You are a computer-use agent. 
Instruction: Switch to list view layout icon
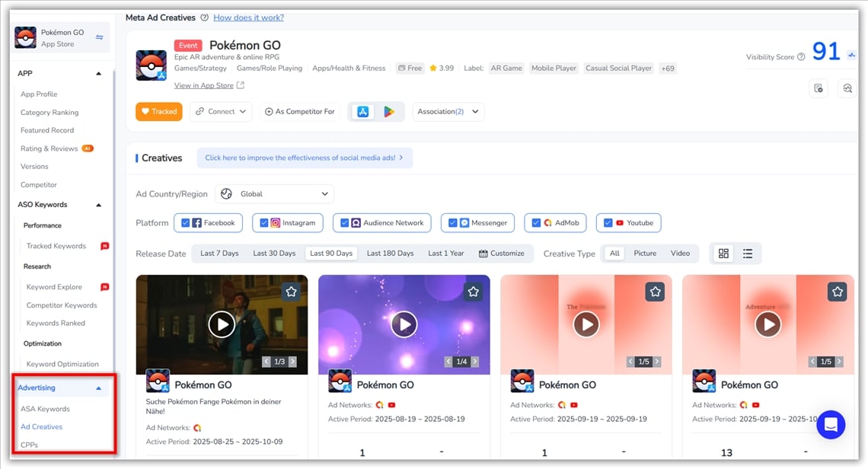[x=748, y=254]
